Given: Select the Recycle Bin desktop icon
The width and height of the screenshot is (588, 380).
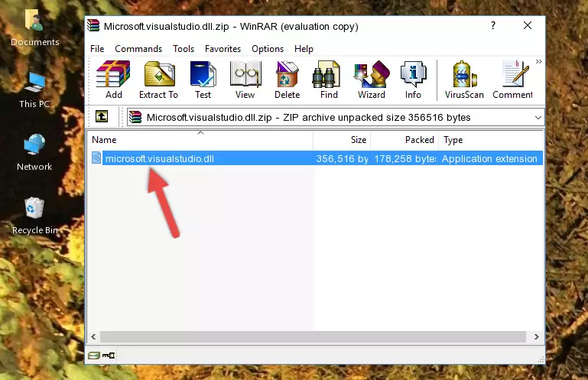Looking at the screenshot, I should coord(35,216).
